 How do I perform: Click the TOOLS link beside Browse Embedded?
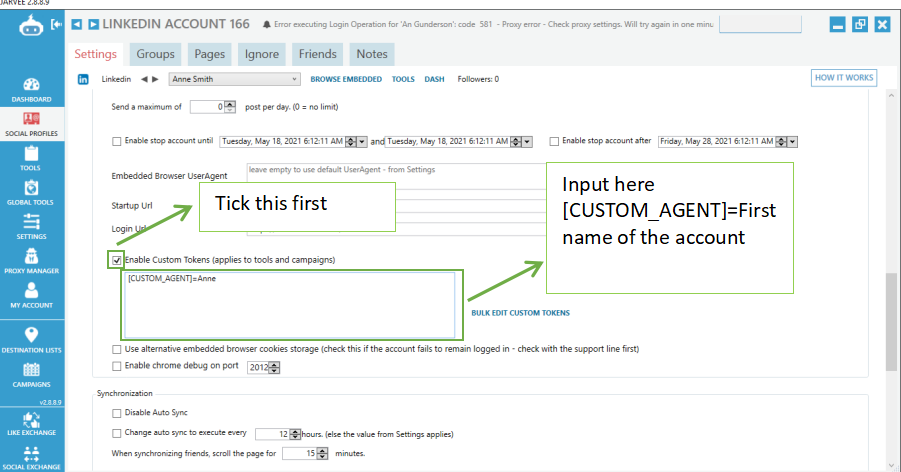[403, 79]
